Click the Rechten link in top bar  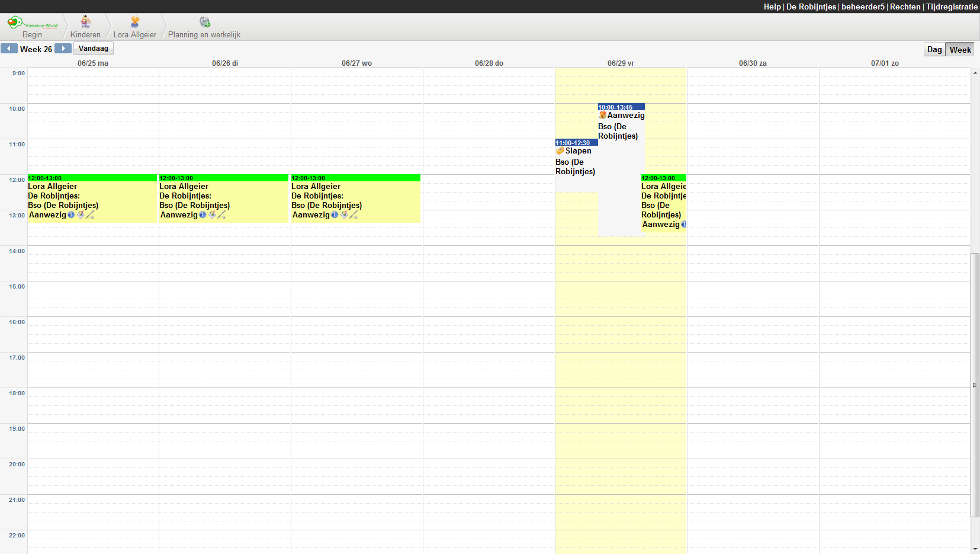905,7
